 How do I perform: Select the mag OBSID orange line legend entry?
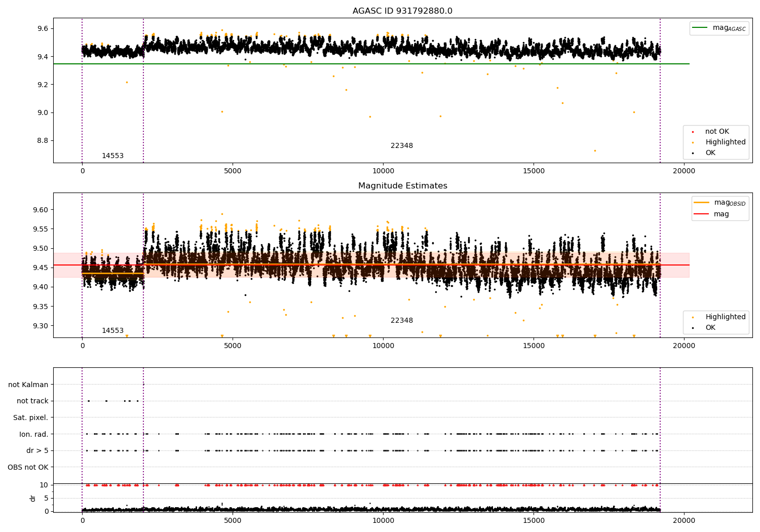720,203
